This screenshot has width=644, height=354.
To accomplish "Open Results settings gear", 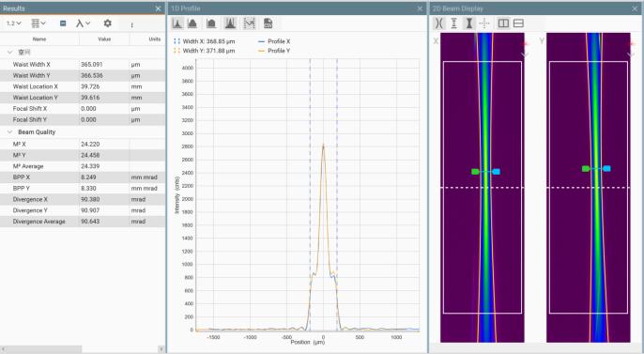I will tap(108, 23).
